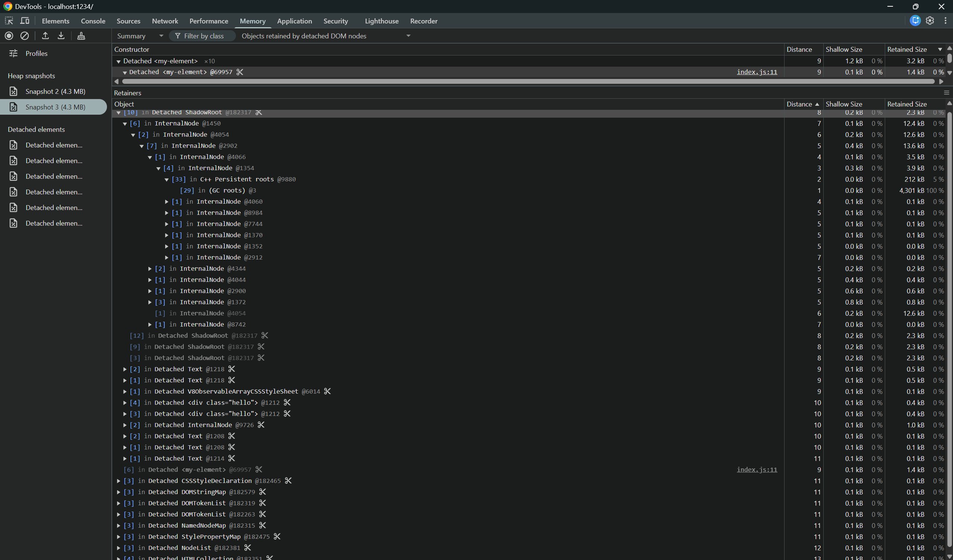
Task: Open the Summary view dropdown
Action: click(140, 36)
